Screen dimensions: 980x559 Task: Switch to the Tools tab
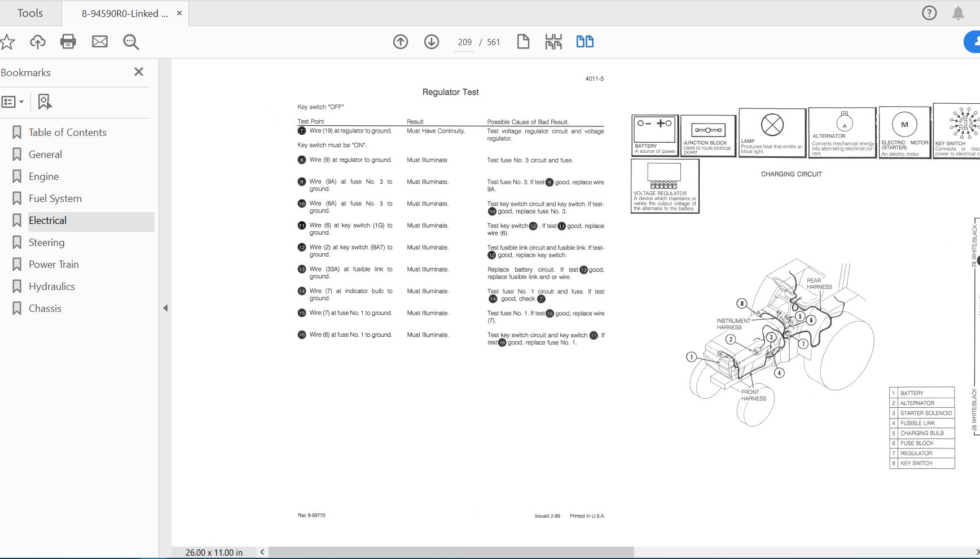30,12
